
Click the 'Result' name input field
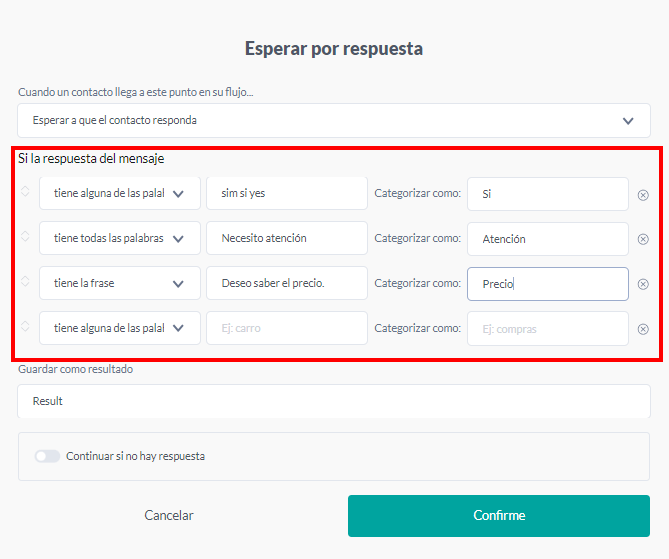click(x=334, y=401)
